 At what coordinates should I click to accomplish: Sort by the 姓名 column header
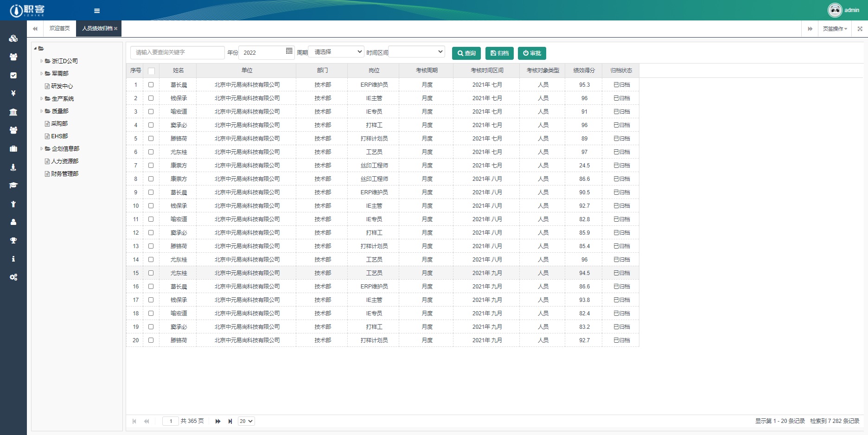pyautogui.click(x=178, y=70)
